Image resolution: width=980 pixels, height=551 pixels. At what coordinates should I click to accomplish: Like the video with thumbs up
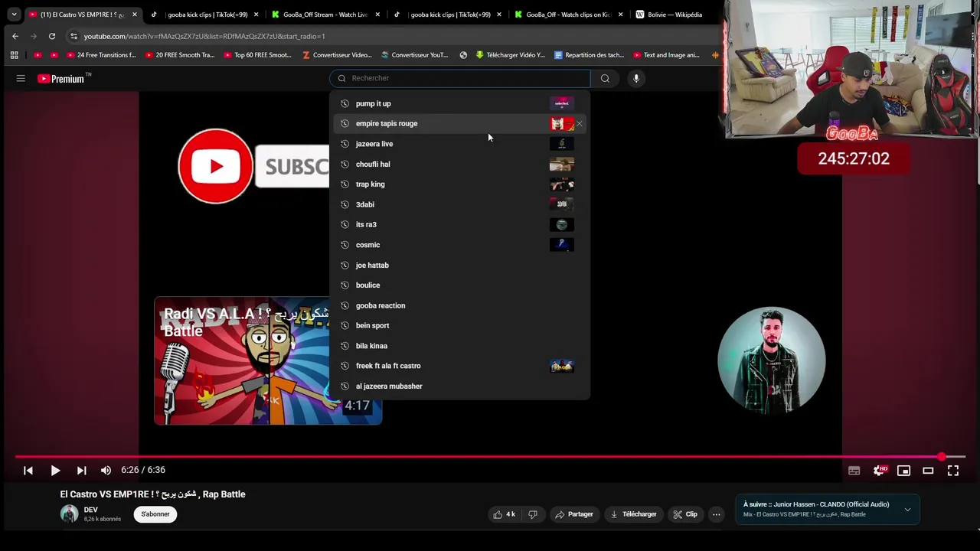(505, 514)
